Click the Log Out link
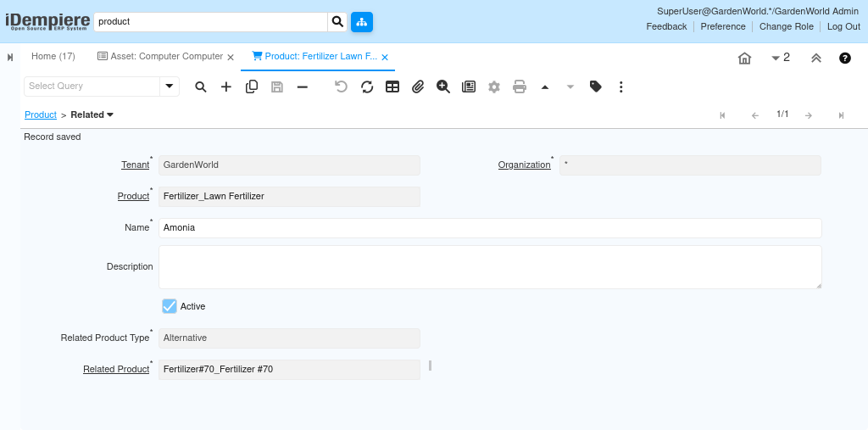 (843, 26)
